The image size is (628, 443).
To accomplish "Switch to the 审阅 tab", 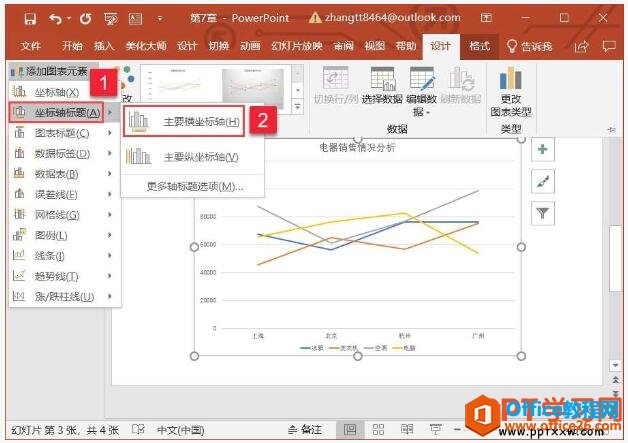I will (344, 46).
